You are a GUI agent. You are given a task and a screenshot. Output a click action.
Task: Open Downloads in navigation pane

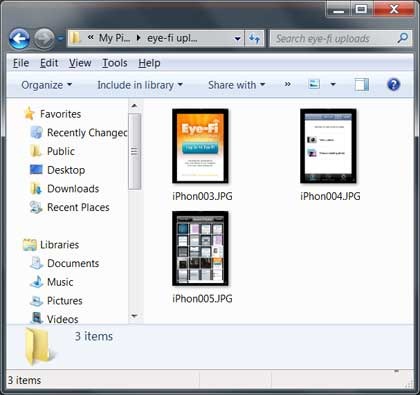pos(73,189)
